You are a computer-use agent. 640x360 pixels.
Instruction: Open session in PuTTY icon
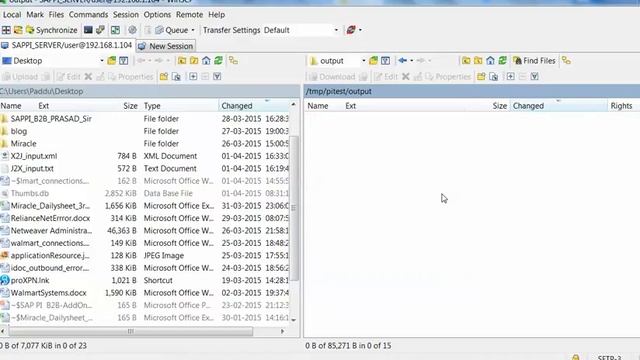100,30
